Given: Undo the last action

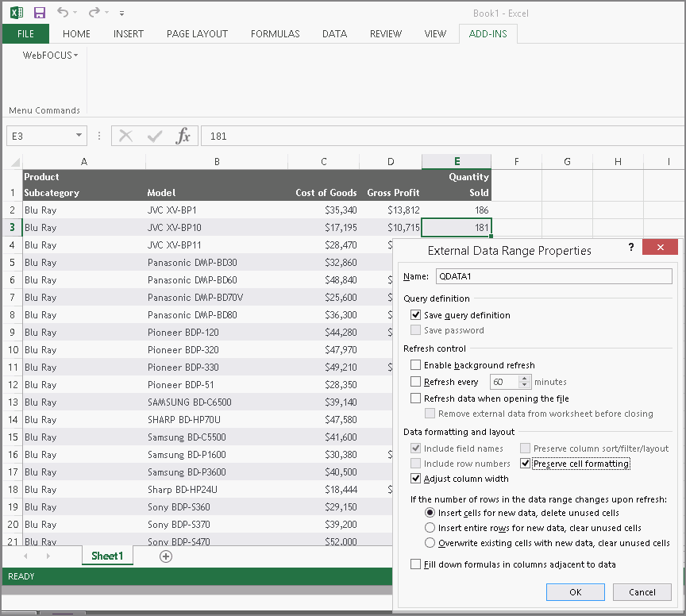Looking at the screenshot, I should coord(63,12).
